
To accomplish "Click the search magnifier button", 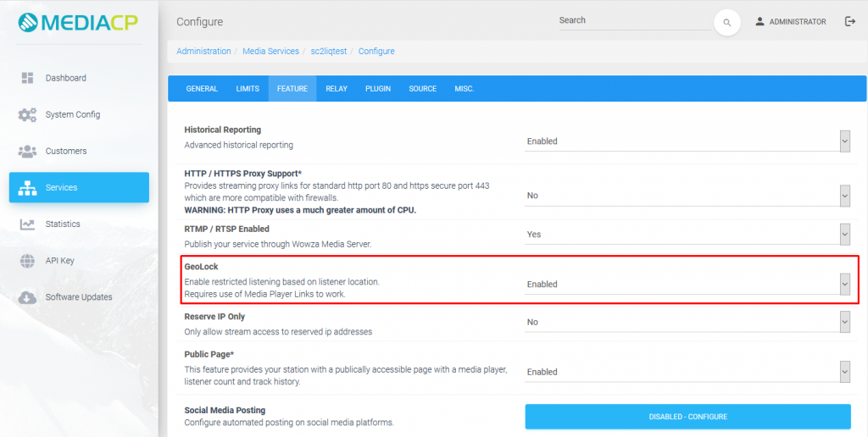I will (x=726, y=23).
